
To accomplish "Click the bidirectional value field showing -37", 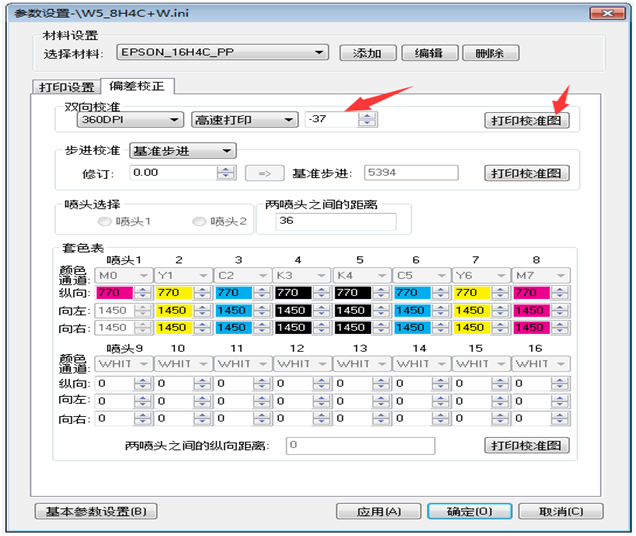I will coord(331,119).
